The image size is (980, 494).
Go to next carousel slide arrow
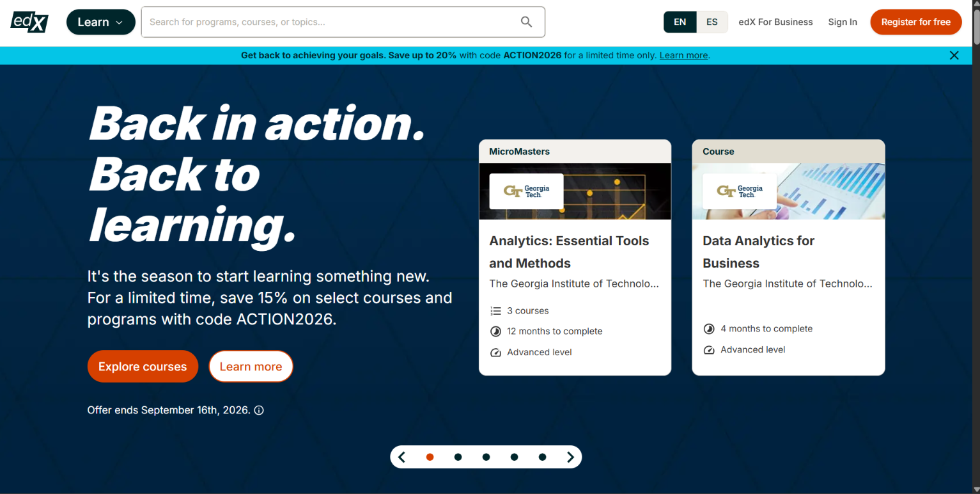tap(570, 457)
